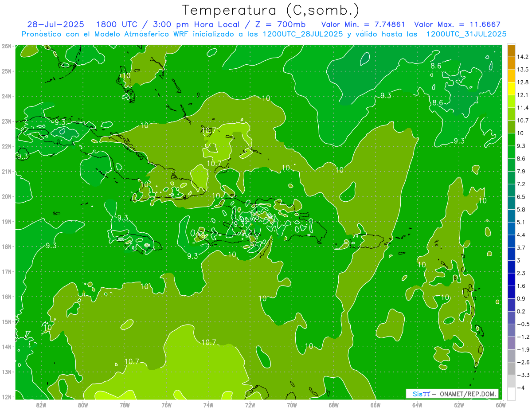
Task: Click the legend value '5.1'
Action: click(521, 222)
